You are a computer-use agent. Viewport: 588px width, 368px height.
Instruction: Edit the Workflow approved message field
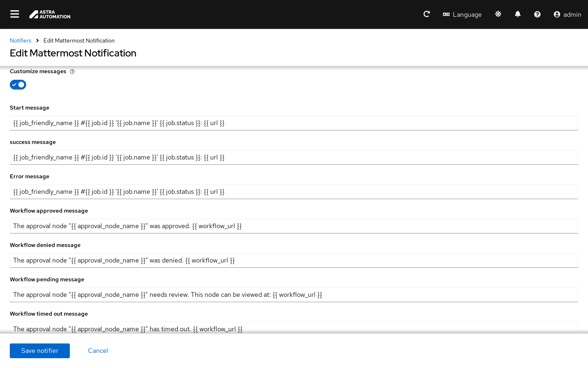[294, 226]
